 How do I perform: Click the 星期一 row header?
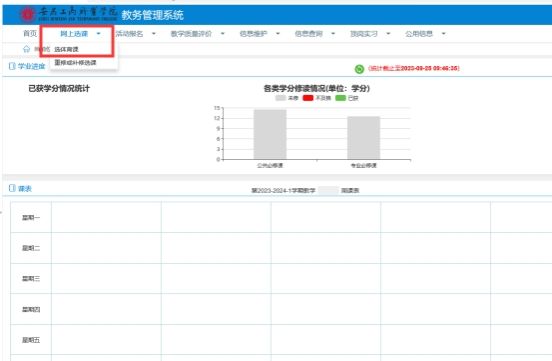[31, 218]
